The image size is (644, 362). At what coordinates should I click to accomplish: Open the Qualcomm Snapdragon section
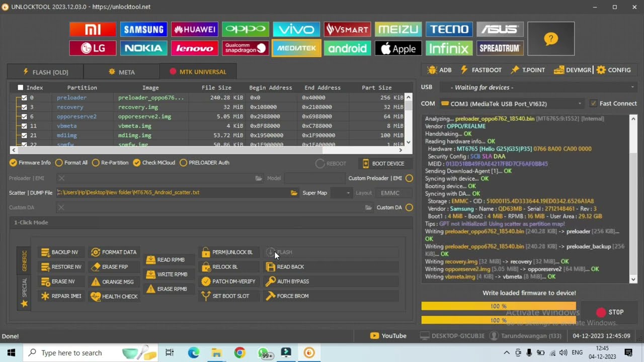click(x=246, y=48)
